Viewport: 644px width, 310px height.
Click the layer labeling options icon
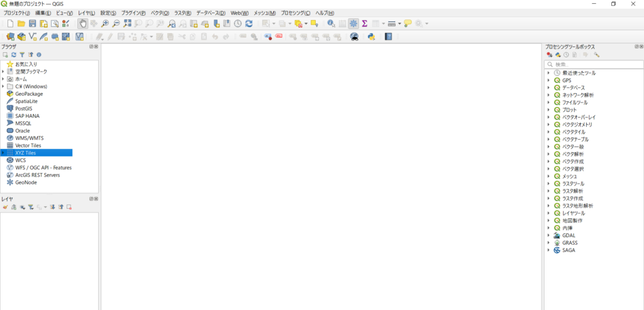(242, 36)
